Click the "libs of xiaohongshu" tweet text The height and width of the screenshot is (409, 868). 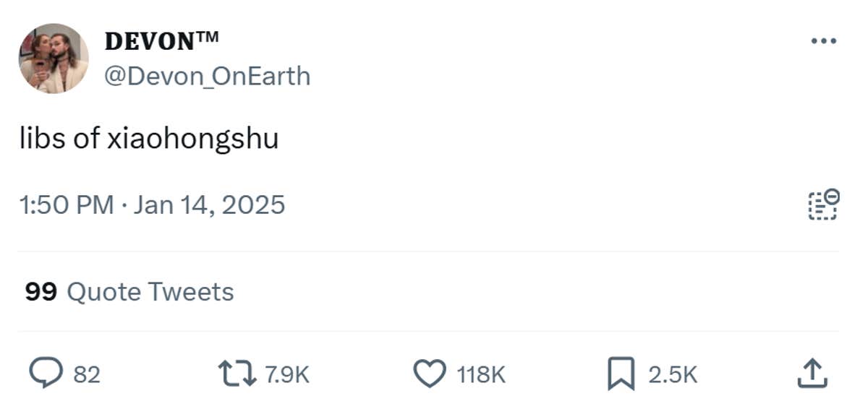pos(149,139)
